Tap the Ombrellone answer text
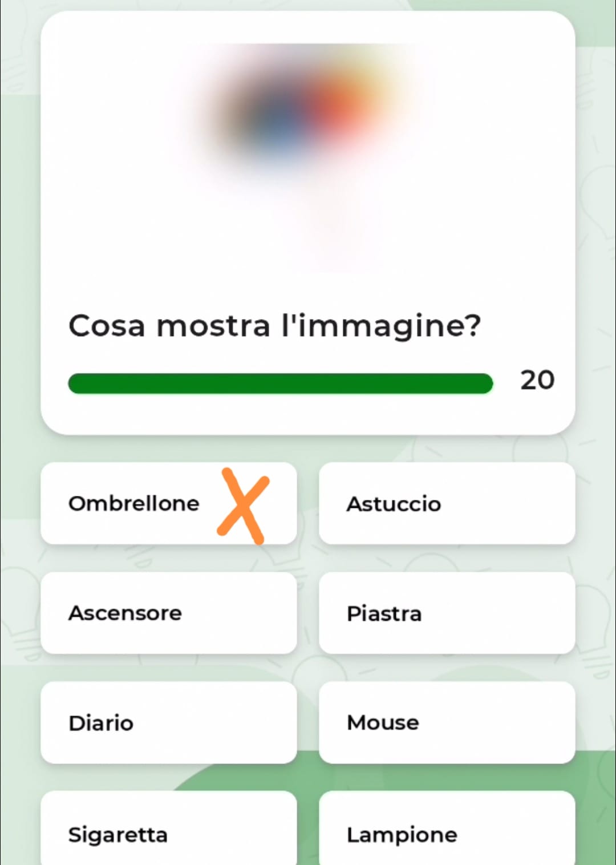The height and width of the screenshot is (865, 616). [x=134, y=503]
